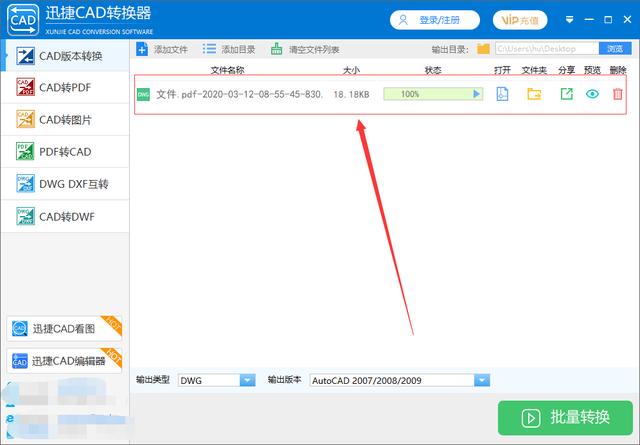The image size is (640, 445).
Task: Minimize the converter window
Action: [x=589, y=20]
